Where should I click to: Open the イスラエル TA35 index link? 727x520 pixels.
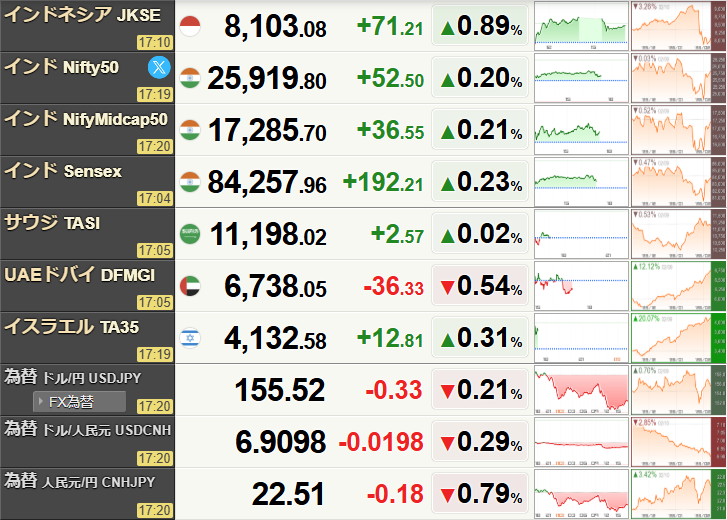click(x=71, y=327)
